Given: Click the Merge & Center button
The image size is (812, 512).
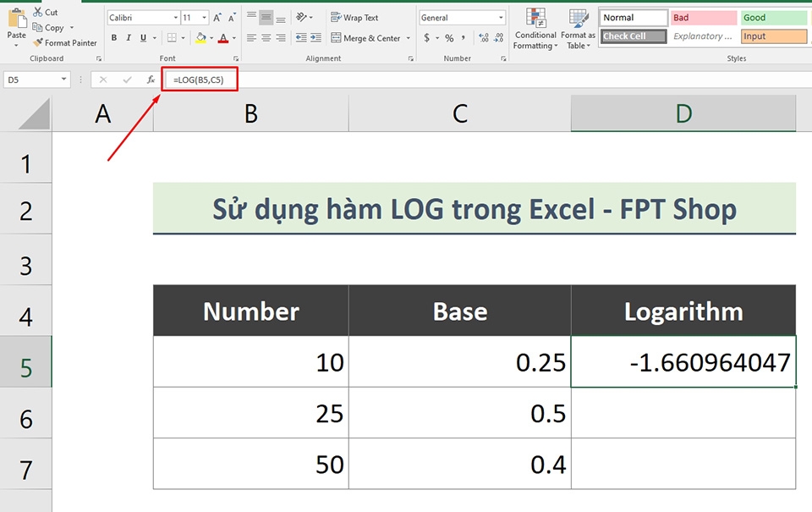Looking at the screenshot, I should (366, 38).
